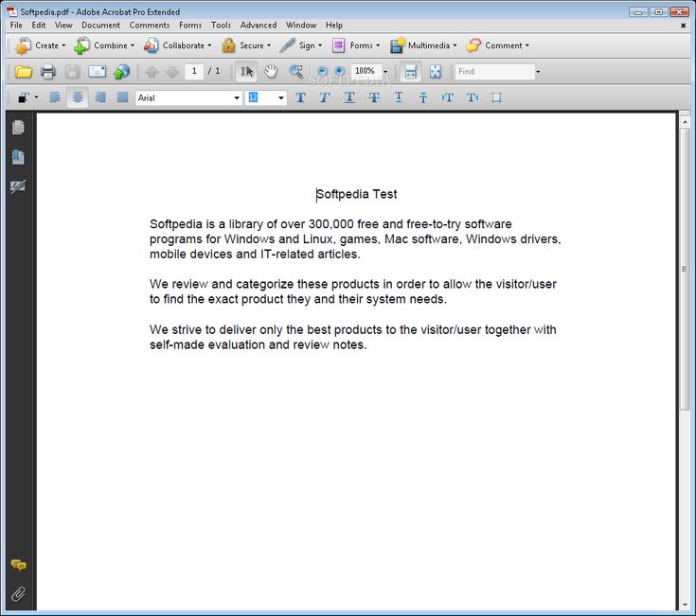The image size is (696, 616).
Task: Open the Tools menu
Action: click(221, 26)
